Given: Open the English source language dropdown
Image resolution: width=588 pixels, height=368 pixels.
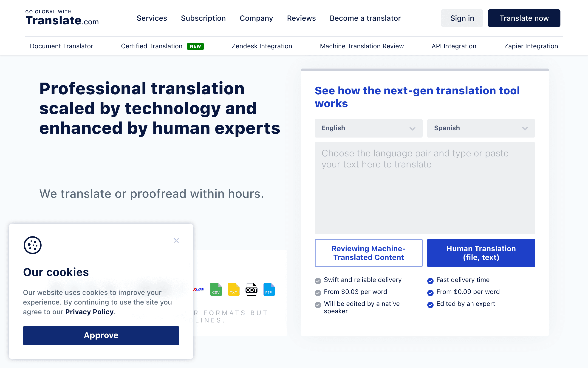Looking at the screenshot, I should point(368,128).
